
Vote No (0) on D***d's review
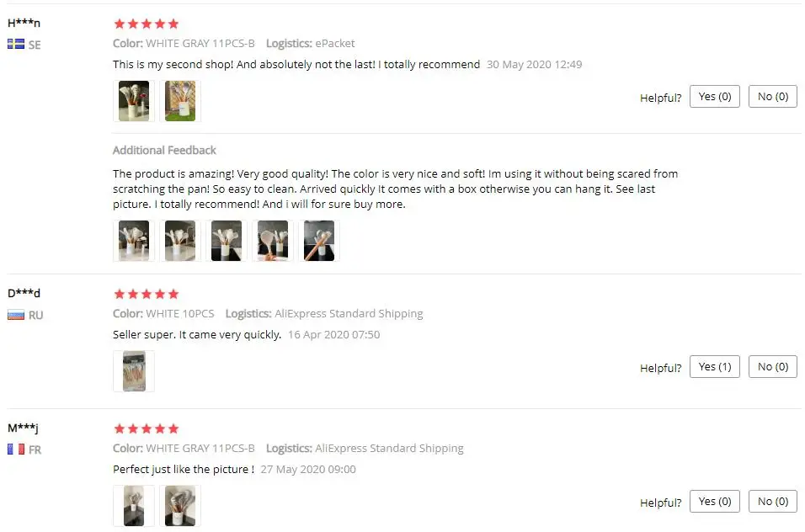click(x=773, y=367)
